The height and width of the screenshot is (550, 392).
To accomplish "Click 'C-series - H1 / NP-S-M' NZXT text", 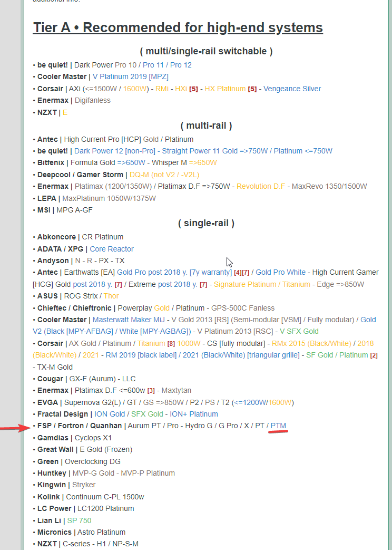I will [101, 544].
